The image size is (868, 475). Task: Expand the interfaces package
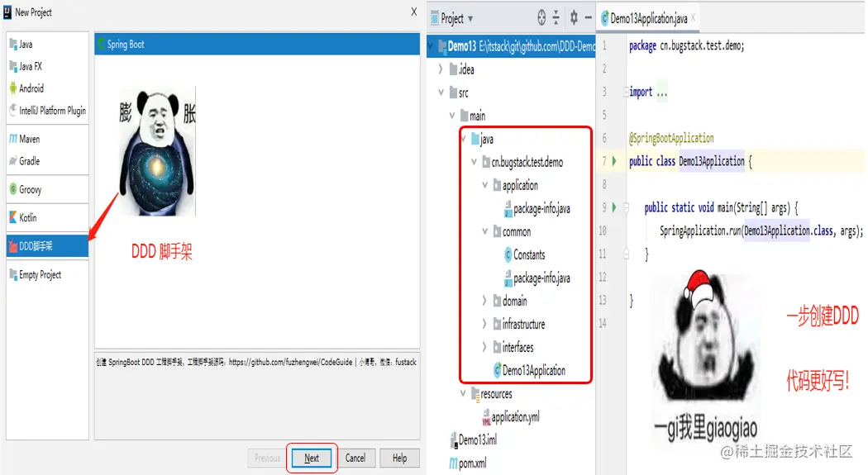485,348
